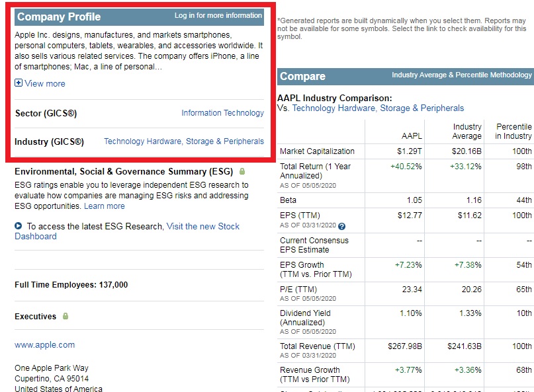Screen dimensions: 534x392
Task: Select industry average market cap $20.16B
Action: click(467, 151)
